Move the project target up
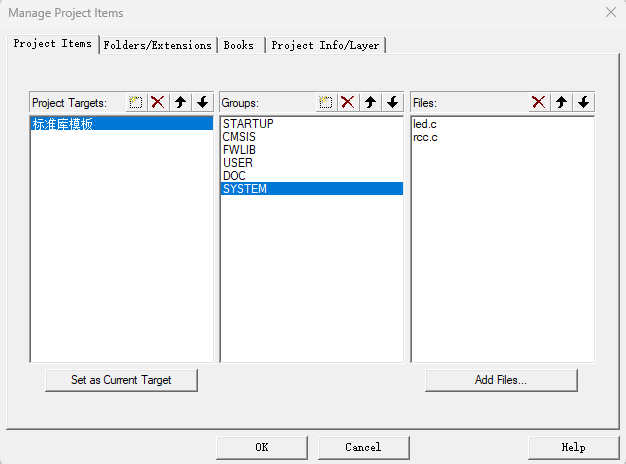Image resolution: width=626 pixels, height=464 pixels. coord(180,103)
